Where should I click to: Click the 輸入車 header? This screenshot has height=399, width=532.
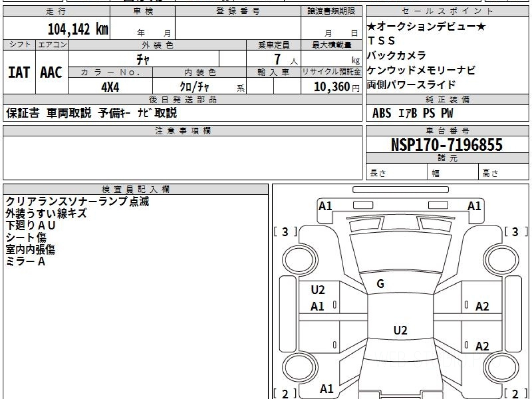[274, 72]
